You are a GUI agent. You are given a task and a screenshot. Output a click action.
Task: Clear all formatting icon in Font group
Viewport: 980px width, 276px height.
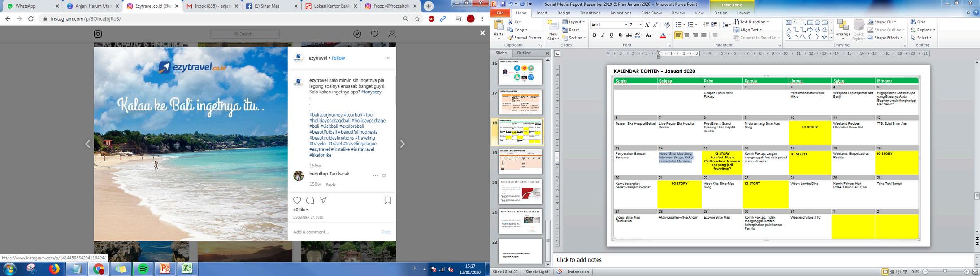click(667, 25)
